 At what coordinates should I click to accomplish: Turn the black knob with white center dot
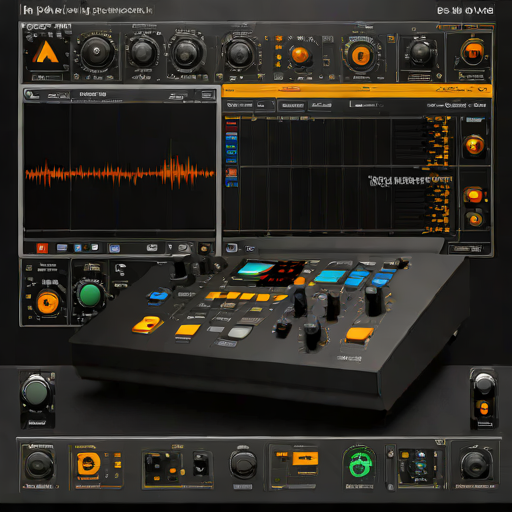pyautogui.click(x=97, y=52)
